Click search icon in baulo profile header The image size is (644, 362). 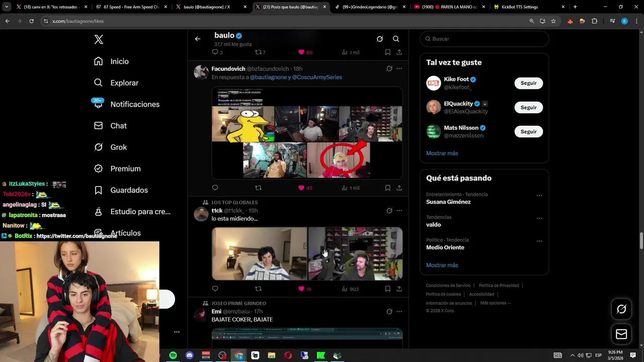(396, 39)
